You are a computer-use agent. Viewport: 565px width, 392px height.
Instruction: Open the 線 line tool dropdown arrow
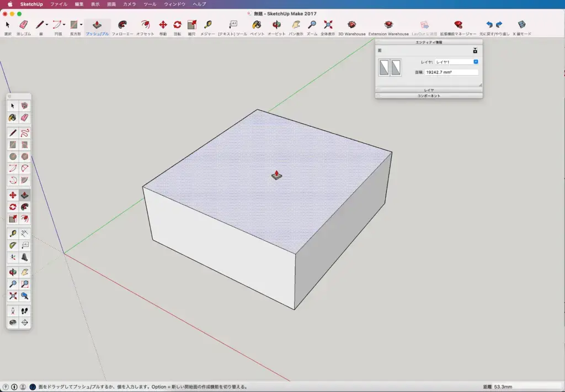click(47, 25)
